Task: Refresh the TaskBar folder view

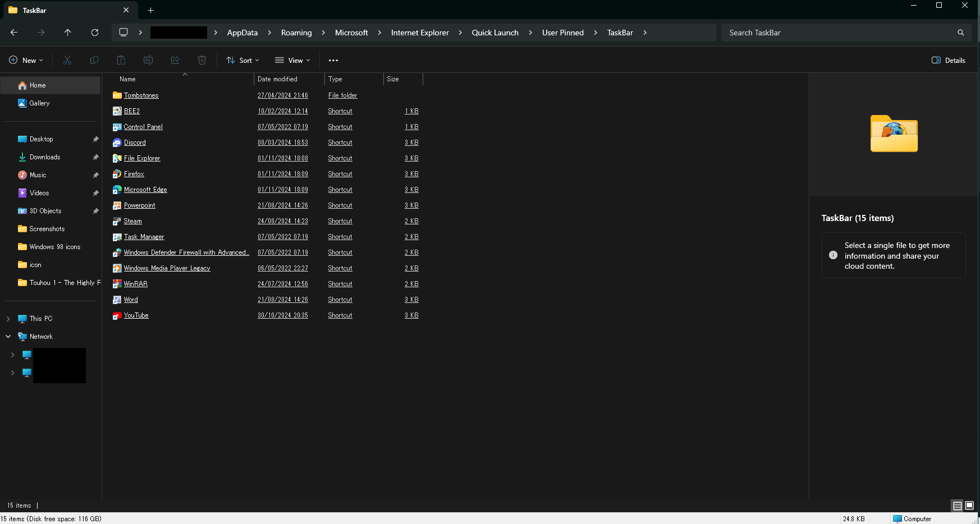Action: coord(95,33)
